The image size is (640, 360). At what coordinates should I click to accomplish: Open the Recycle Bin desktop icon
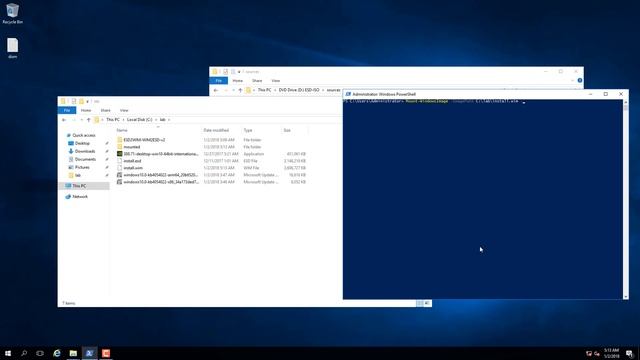[x=12, y=13]
